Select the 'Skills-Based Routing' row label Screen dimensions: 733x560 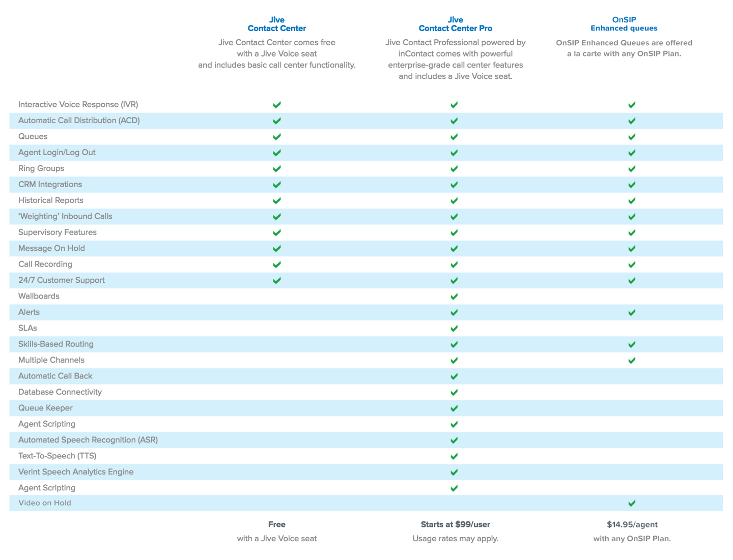56,344
